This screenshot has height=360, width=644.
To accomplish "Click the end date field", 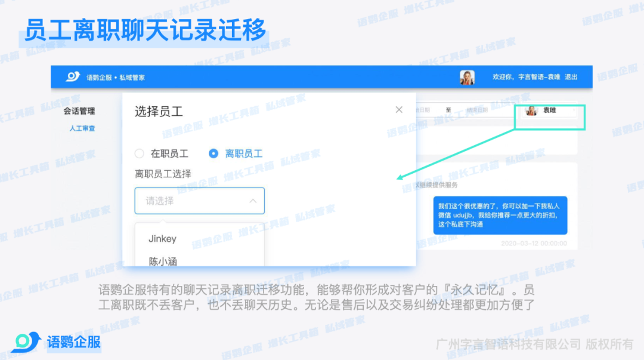I will [477, 110].
